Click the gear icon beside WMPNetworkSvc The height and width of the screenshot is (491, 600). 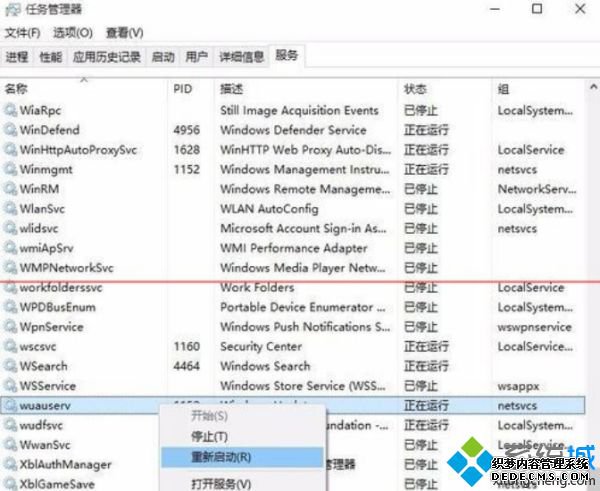tap(10, 268)
